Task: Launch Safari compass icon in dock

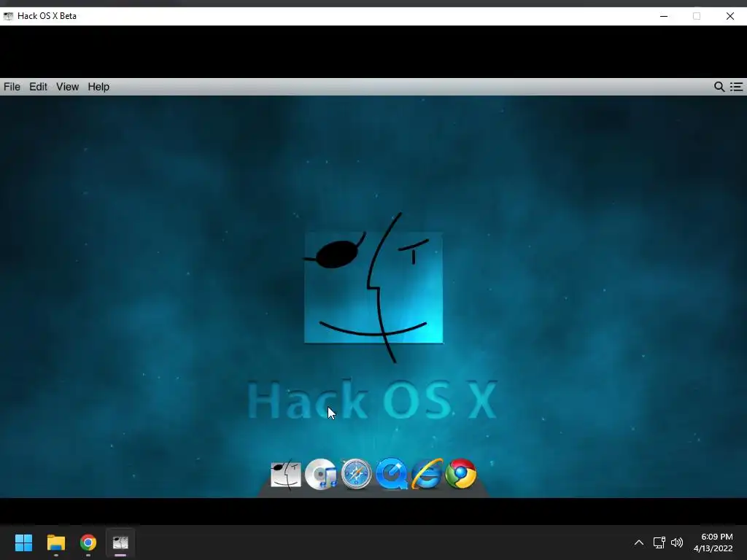Action: click(356, 474)
